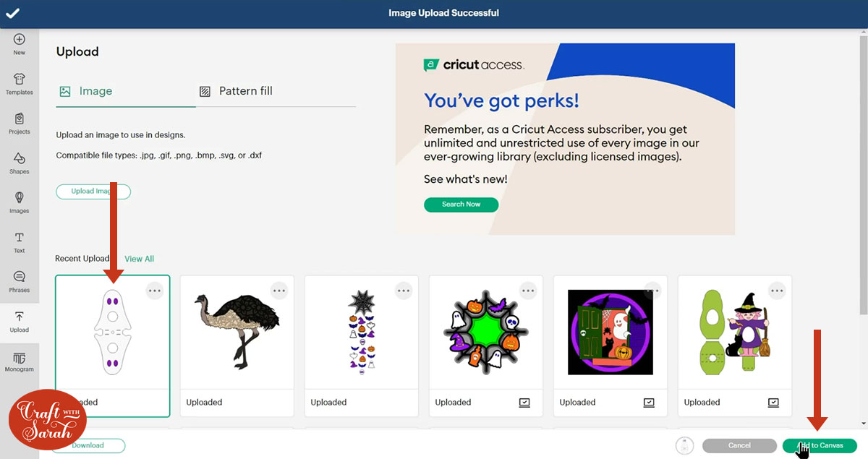Click the Upload Image button
Viewport: 868px width, 459px height.
[x=93, y=192]
